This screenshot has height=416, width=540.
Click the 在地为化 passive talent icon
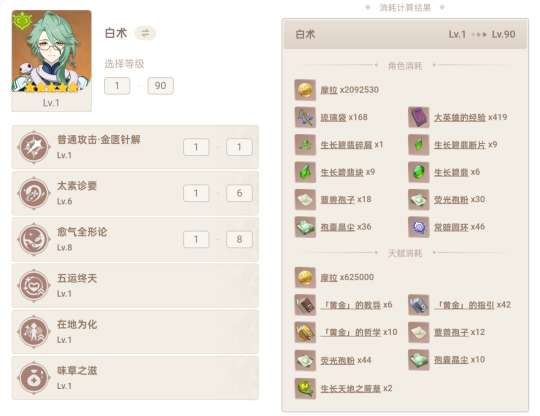34,332
